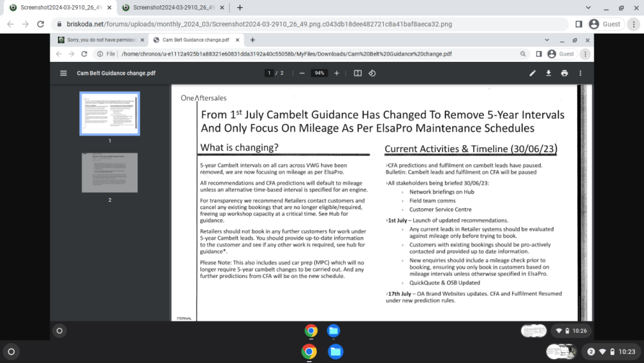Open the inner browser three-dot menu
The image size is (644, 363).
coord(585,54)
